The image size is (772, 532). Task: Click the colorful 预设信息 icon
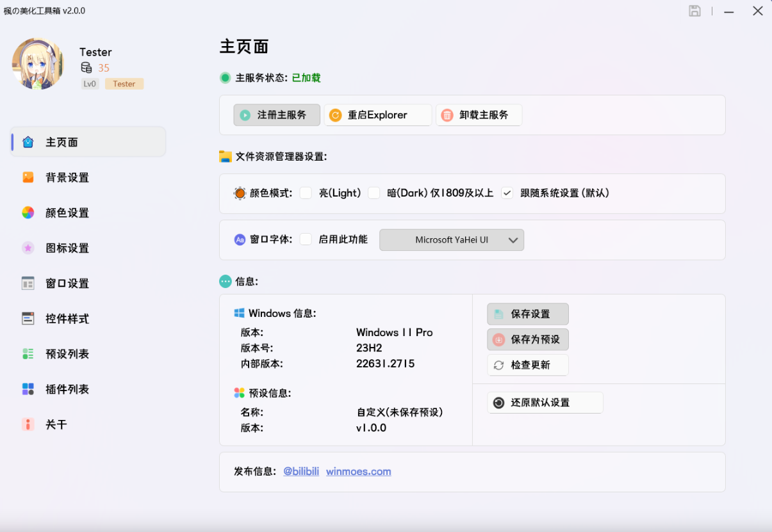pos(239,392)
